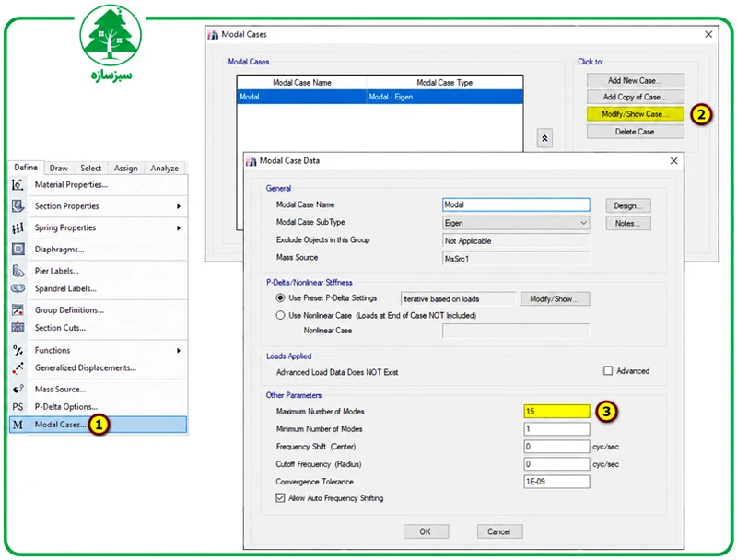Click the Section Cuts icon
This screenshot has width=737, height=560.
pyautogui.click(x=18, y=328)
